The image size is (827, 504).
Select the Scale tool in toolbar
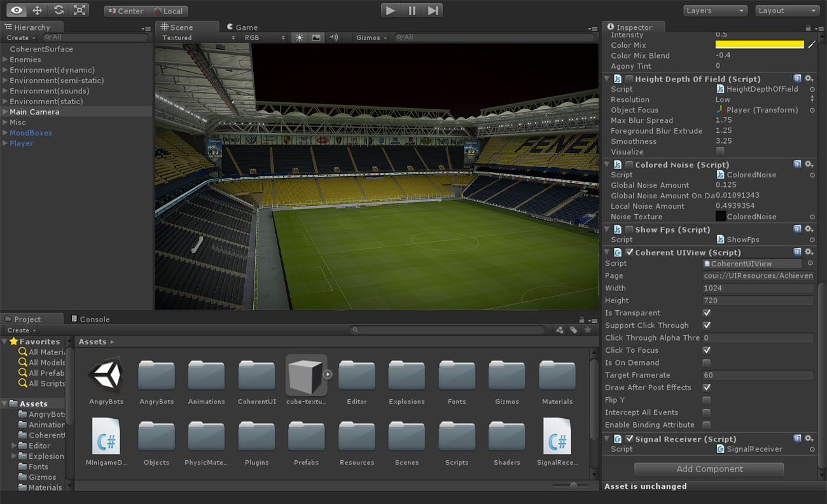[x=80, y=10]
